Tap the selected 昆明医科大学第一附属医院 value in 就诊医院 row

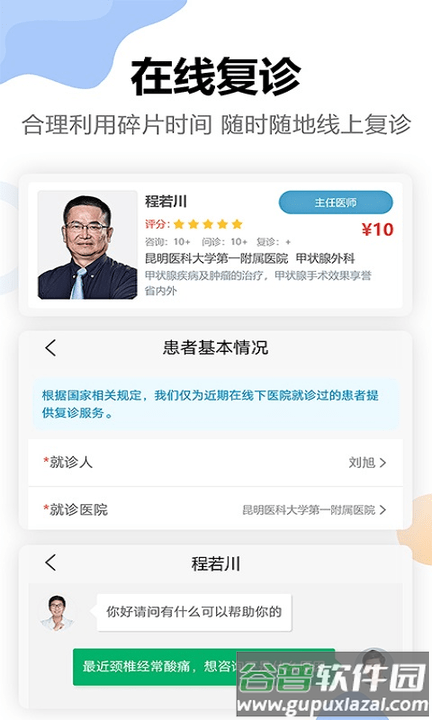tap(309, 510)
